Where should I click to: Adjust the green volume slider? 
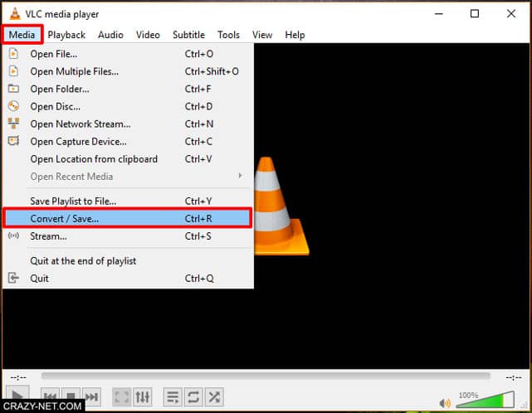[486, 400]
